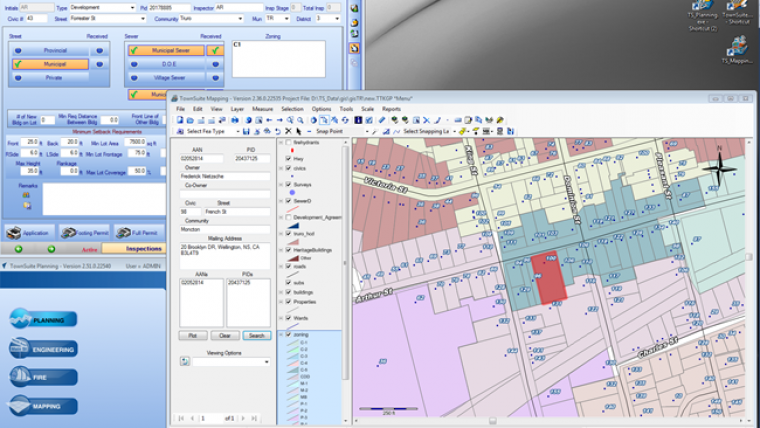Click the black X delete icon
760x428 pixels.
[289, 131]
